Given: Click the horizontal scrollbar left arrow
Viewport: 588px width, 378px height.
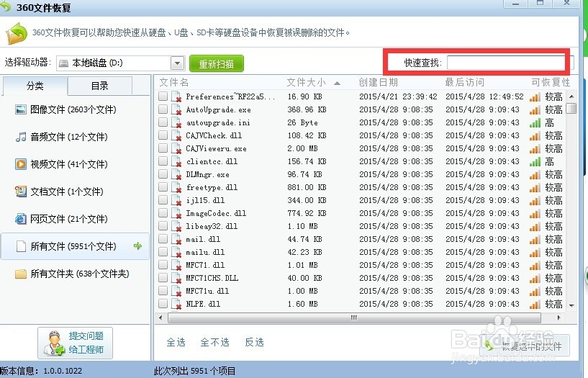Looking at the screenshot, I should pos(161,318).
